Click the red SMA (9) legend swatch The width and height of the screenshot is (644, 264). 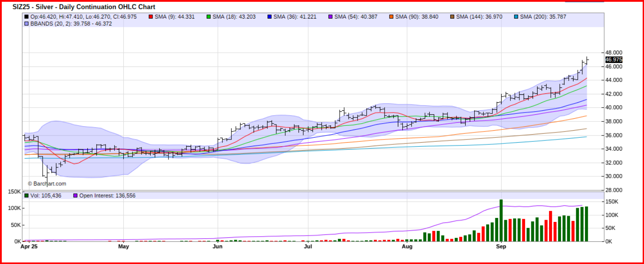tap(150, 17)
